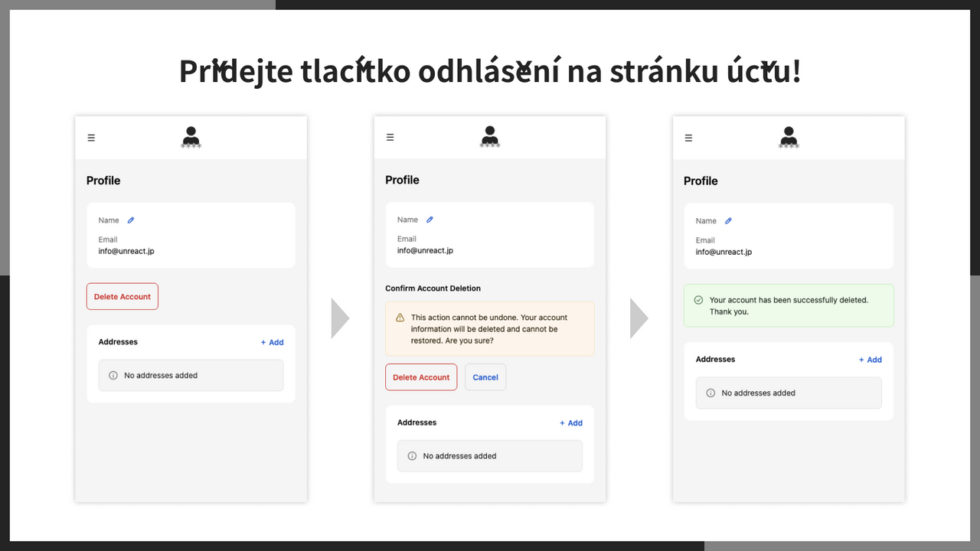Click Profile heading in Confirm Deletion screen
980x551 pixels.
click(x=402, y=180)
